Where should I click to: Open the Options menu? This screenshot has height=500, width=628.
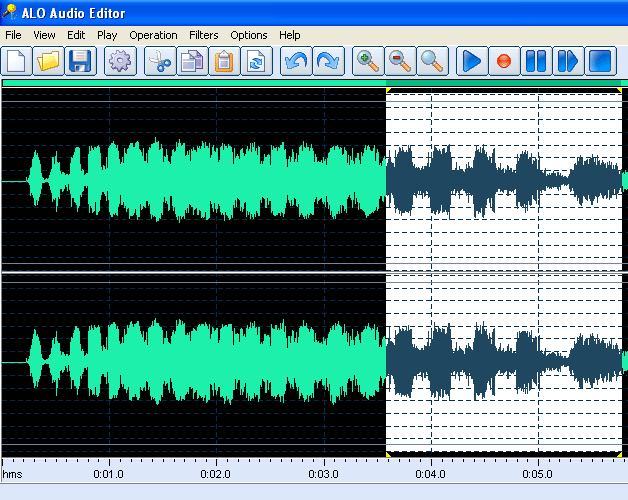(248, 35)
